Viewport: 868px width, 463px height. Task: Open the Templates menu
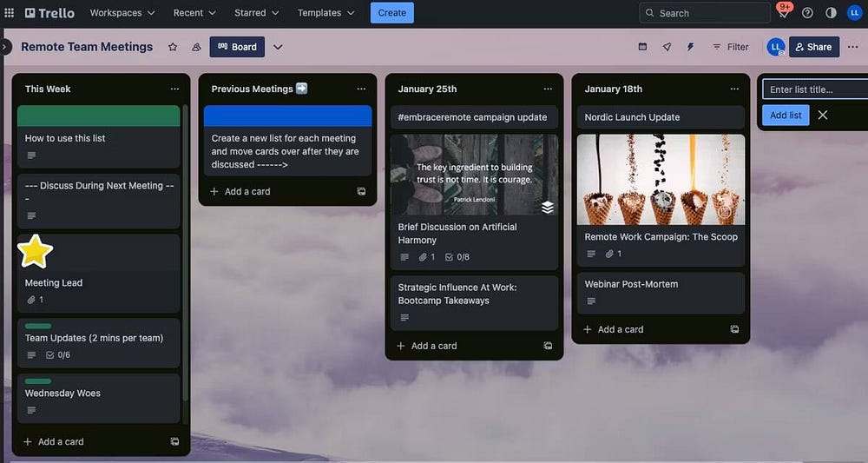[x=325, y=13]
